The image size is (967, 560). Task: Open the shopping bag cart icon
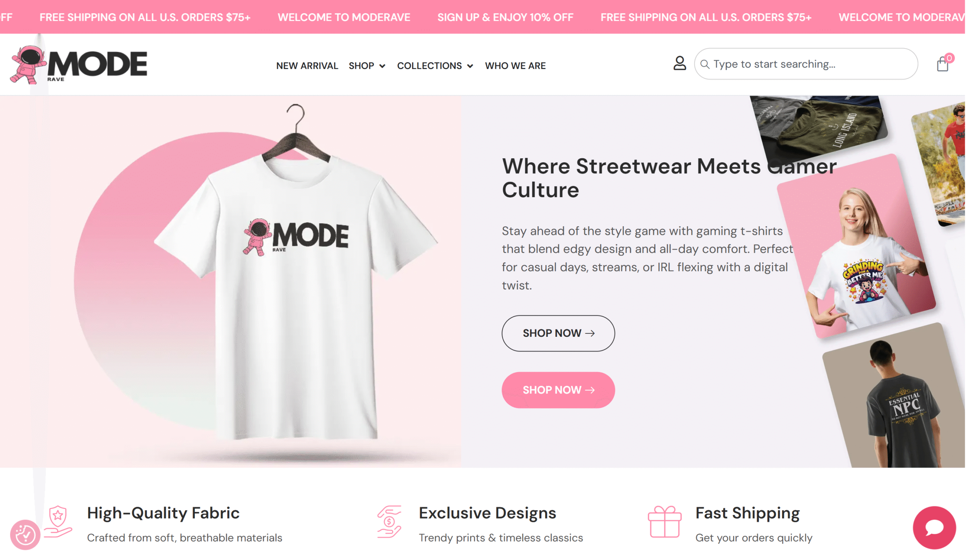pos(943,64)
